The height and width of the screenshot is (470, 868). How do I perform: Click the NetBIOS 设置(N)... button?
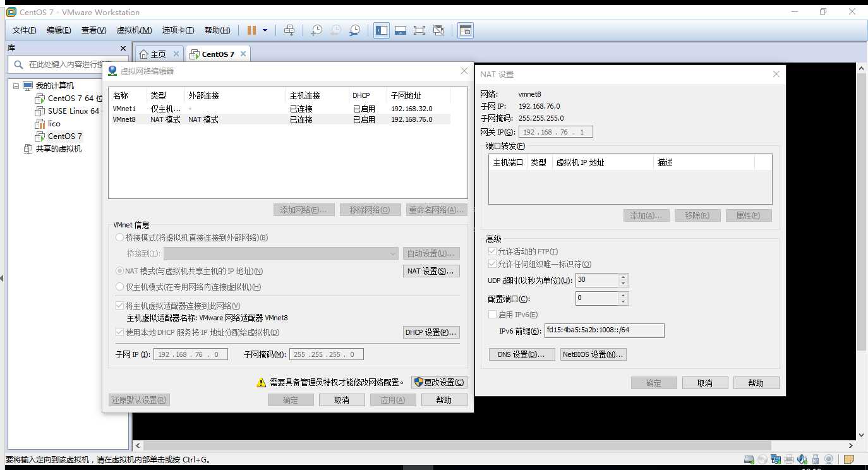593,354
